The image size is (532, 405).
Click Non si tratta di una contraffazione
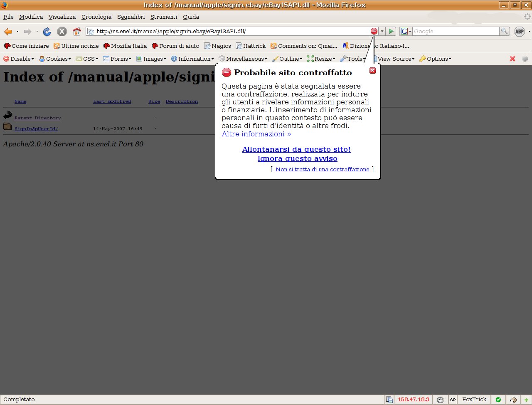coord(323,169)
